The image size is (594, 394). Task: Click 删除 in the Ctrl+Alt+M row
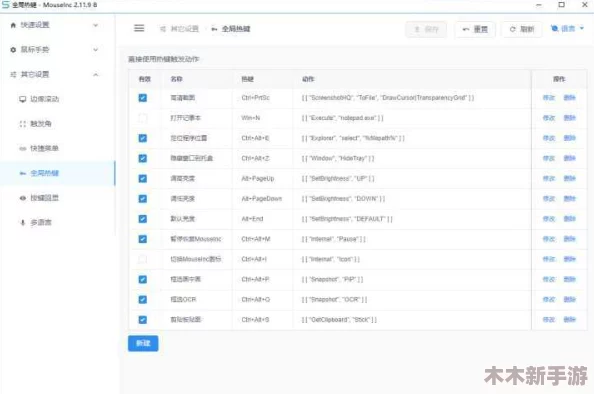point(569,239)
